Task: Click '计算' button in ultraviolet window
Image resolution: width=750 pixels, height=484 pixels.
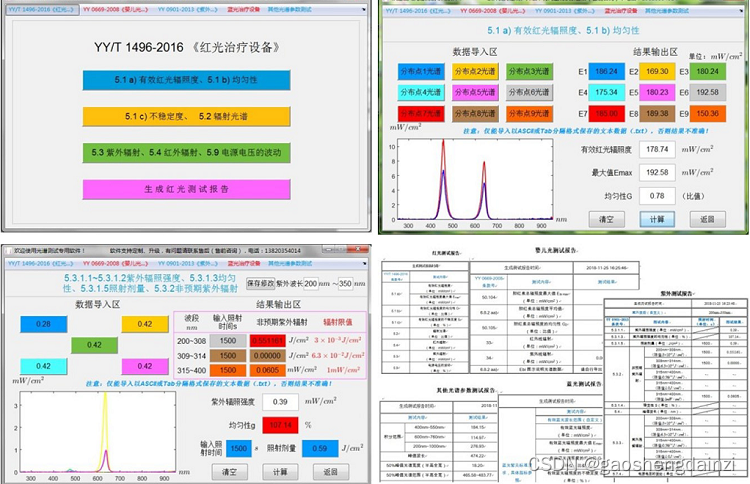Action: [280, 472]
